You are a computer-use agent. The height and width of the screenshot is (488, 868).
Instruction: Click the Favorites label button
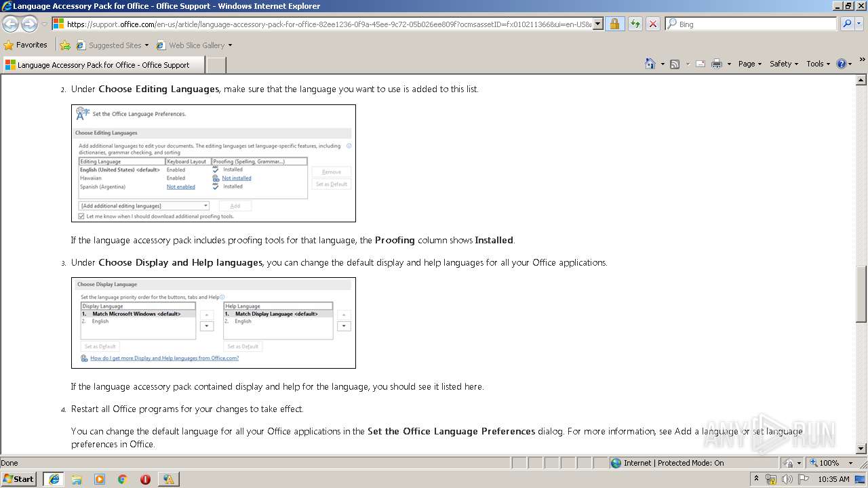pyautogui.click(x=32, y=45)
